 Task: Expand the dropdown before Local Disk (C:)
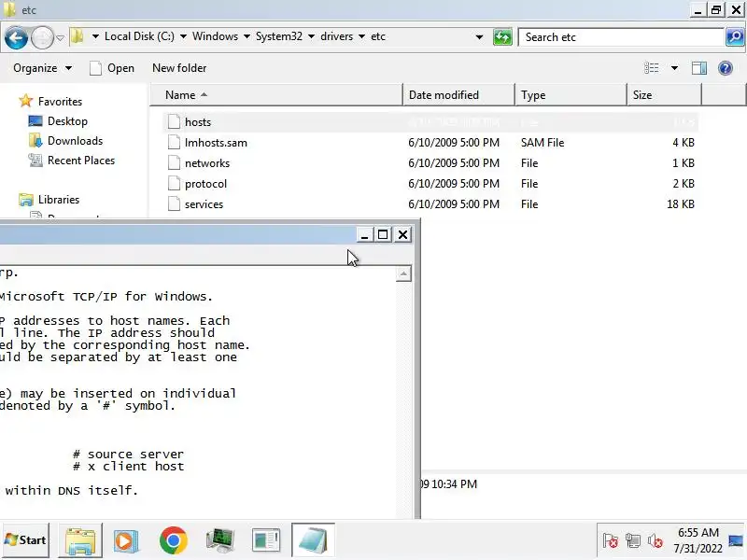[x=95, y=36]
